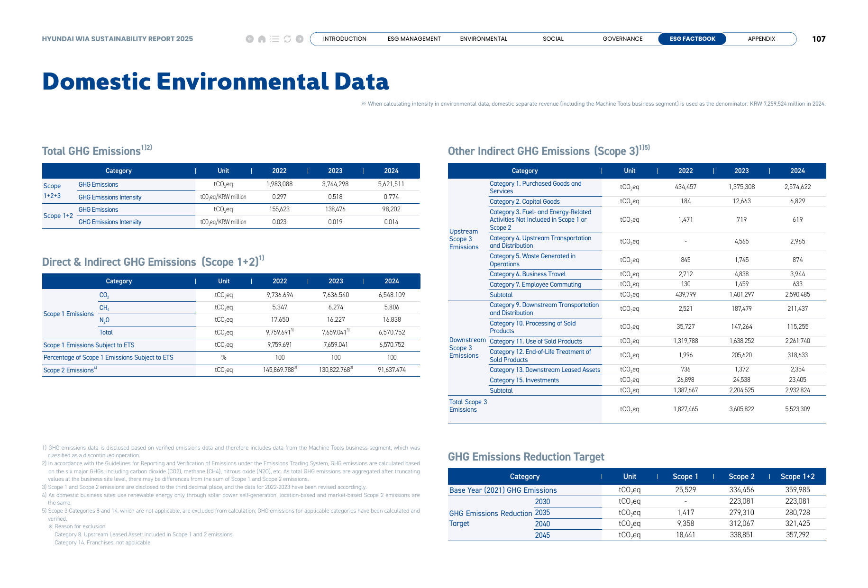The image size is (868, 588).
Task: Select the total Scope 3 value 5,523,309
Action: pyautogui.click(x=797, y=409)
